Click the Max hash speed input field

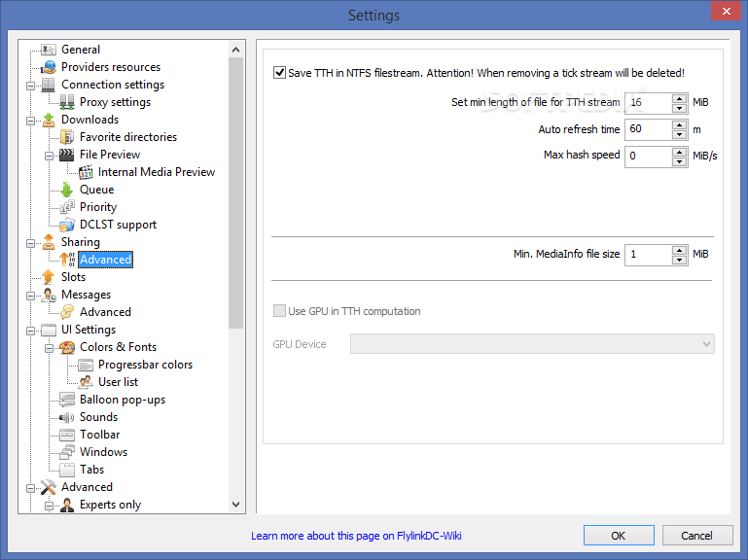click(x=649, y=157)
